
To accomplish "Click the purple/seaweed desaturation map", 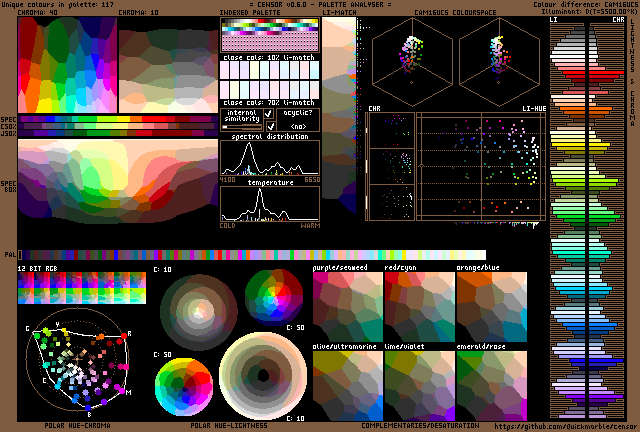I will click(x=348, y=307).
